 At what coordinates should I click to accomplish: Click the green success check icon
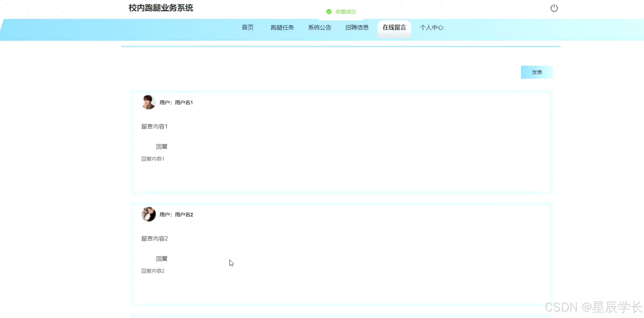[x=329, y=11]
